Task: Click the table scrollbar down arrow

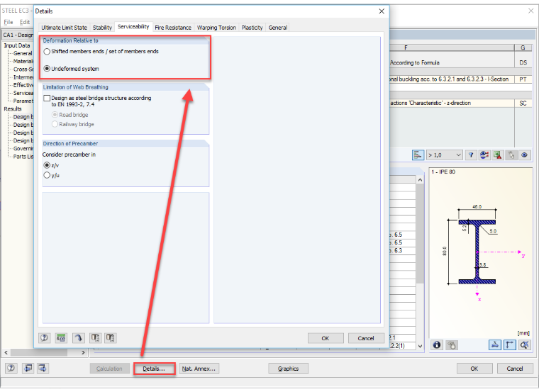Action: click(420, 346)
